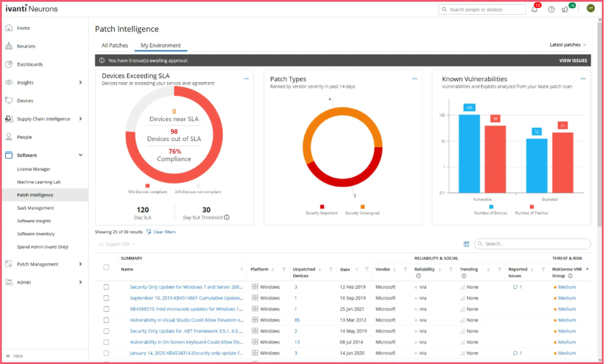Image resolution: width=605 pixels, height=364 pixels.
Task: Open the notifications bell icon
Action: (534, 10)
